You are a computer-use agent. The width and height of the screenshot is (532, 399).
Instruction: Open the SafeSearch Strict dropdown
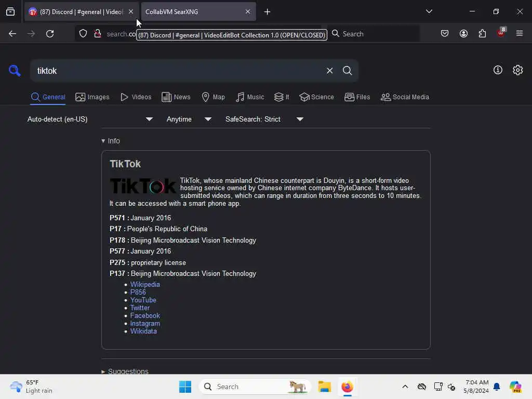pyautogui.click(x=264, y=119)
